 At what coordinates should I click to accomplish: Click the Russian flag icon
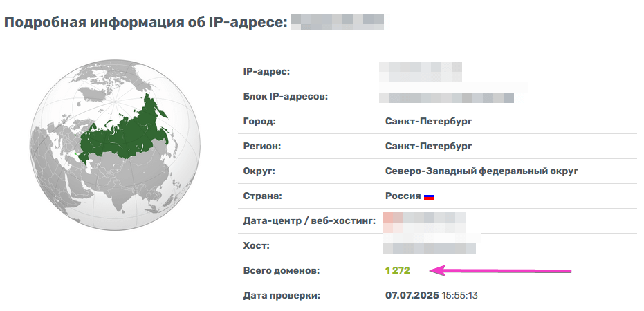429,196
